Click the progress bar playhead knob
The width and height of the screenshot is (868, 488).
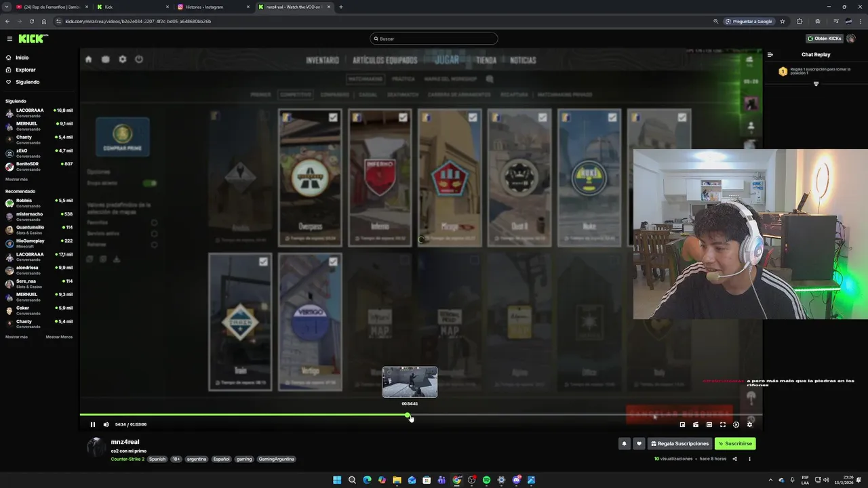pyautogui.click(x=408, y=415)
